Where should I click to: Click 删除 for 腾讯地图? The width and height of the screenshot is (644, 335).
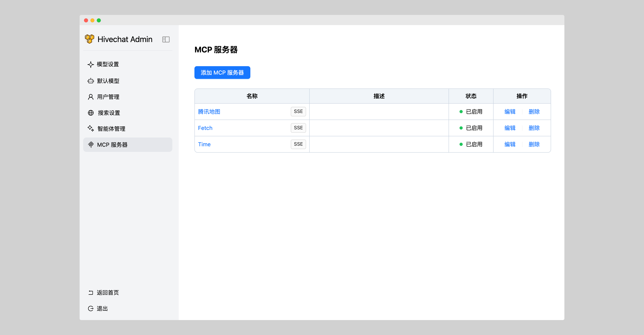pos(534,112)
